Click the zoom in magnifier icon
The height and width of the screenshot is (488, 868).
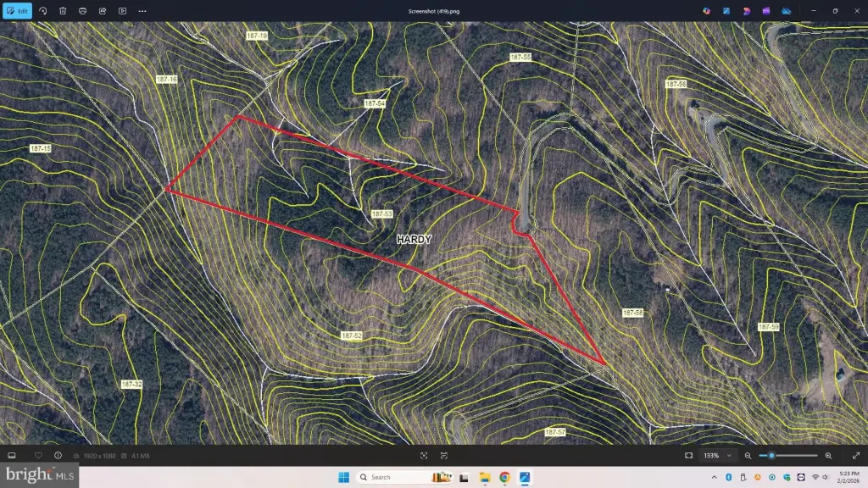point(828,456)
